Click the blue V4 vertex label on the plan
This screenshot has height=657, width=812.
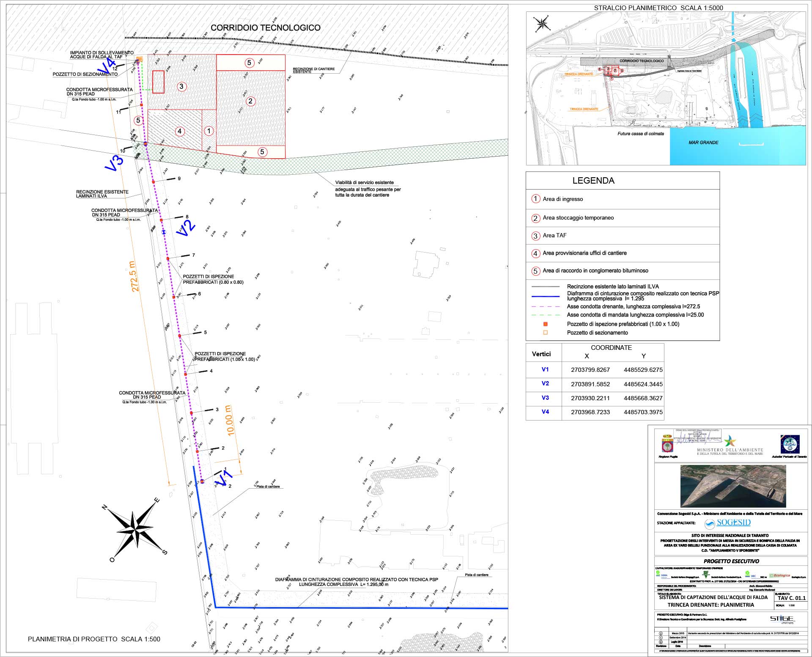106,67
